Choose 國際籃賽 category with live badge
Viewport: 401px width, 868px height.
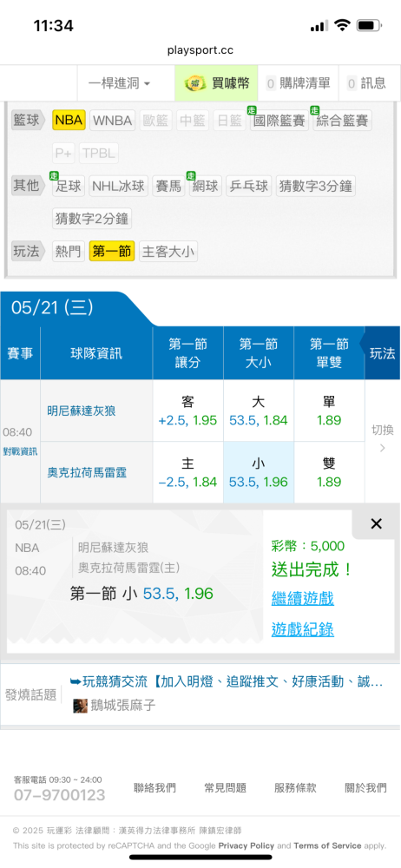click(279, 120)
